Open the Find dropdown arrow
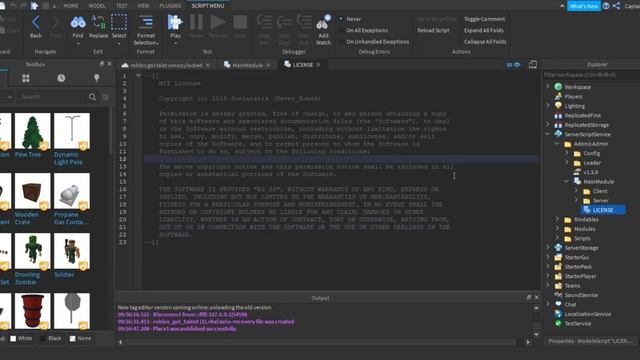The height and width of the screenshot is (360, 640). tap(78, 43)
